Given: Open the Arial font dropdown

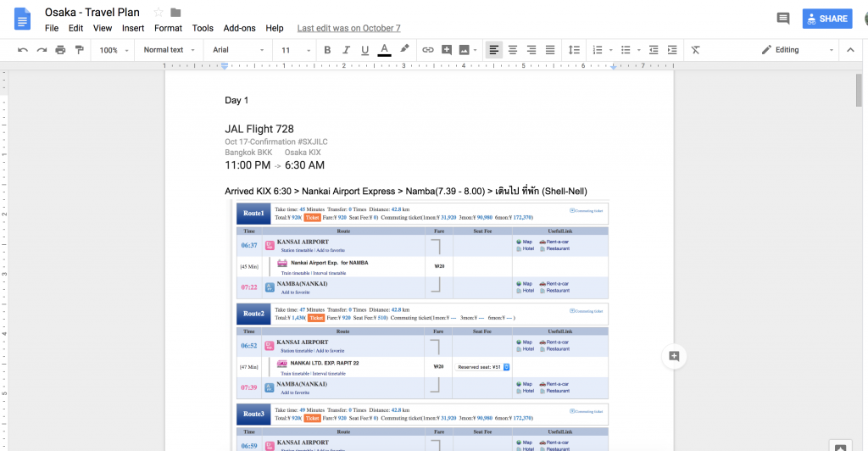Looking at the screenshot, I should [238, 50].
